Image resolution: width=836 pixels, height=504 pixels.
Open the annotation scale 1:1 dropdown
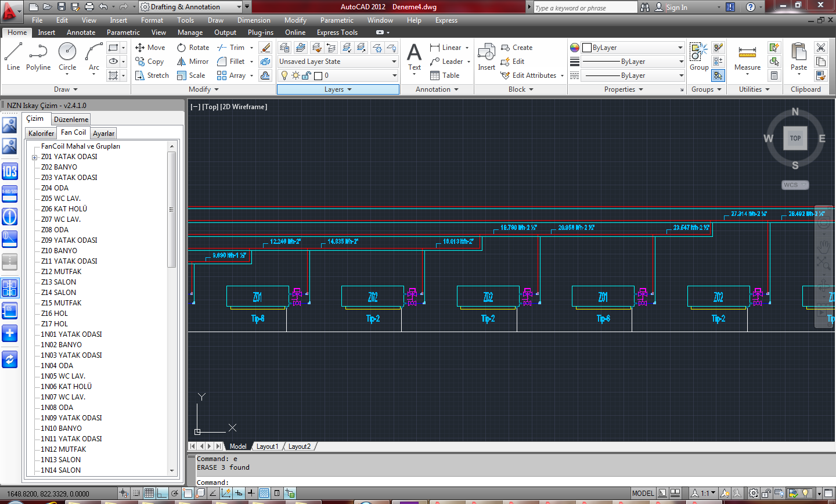pyautogui.click(x=708, y=494)
